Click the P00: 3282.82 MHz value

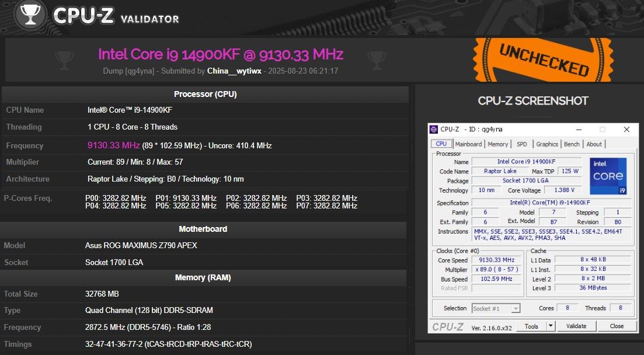[x=116, y=198]
